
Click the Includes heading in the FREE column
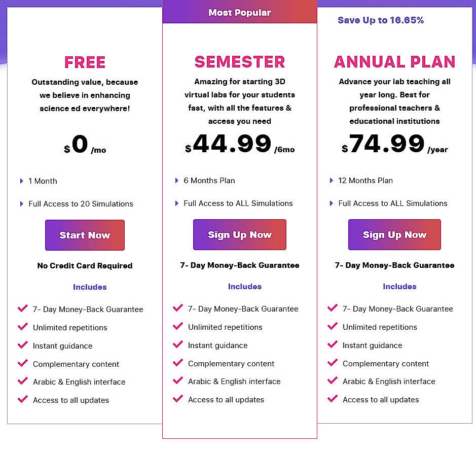click(x=90, y=287)
